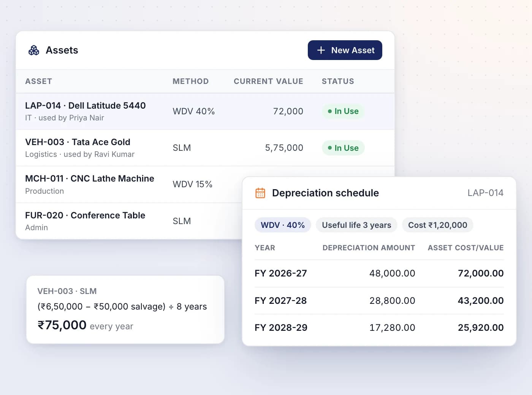Click the ASSET COST/VALUE column header

point(465,248)
